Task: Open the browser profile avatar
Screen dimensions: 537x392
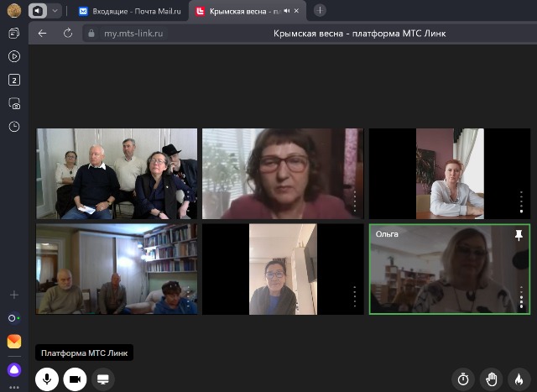Action: pyautogui.click(x=14, y=11)
